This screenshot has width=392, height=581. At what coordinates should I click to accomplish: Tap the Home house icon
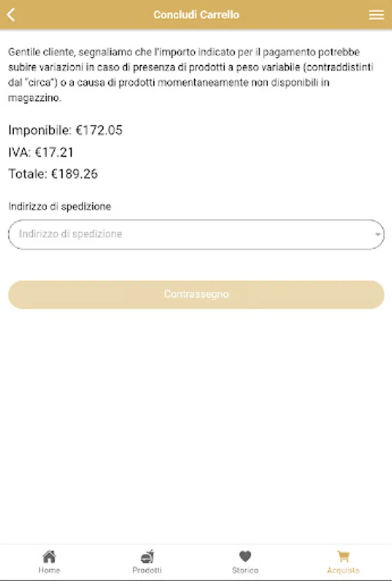49,556
